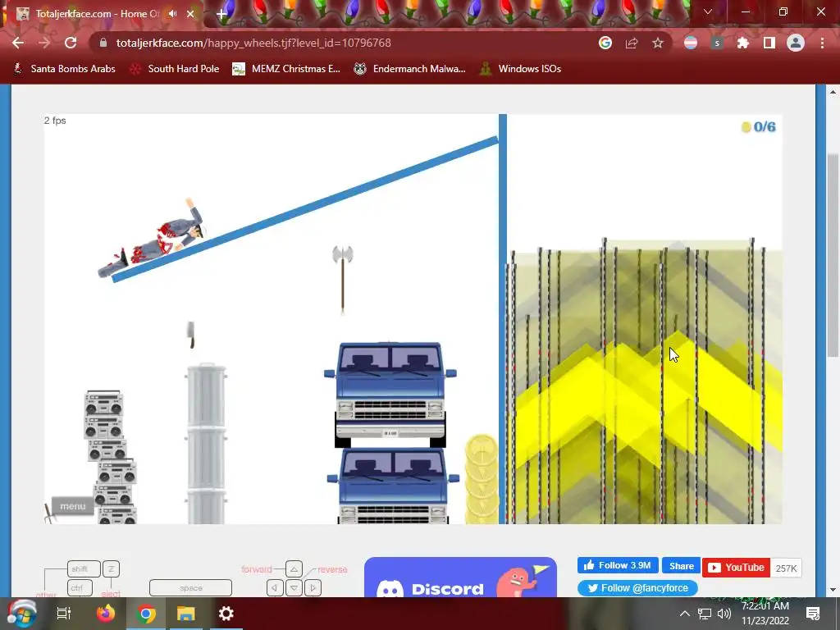Switch to Chrome on the taskbar

(146, 614)
